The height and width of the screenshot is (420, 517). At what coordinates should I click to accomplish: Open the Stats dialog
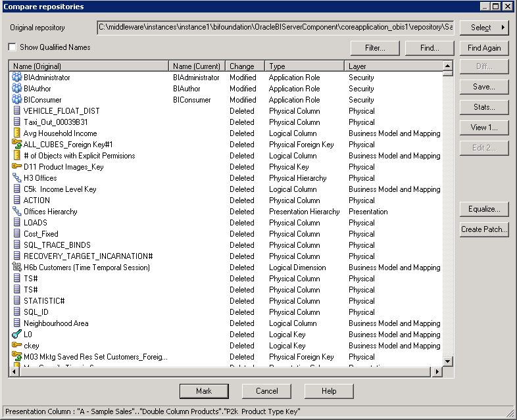[484, 107]
